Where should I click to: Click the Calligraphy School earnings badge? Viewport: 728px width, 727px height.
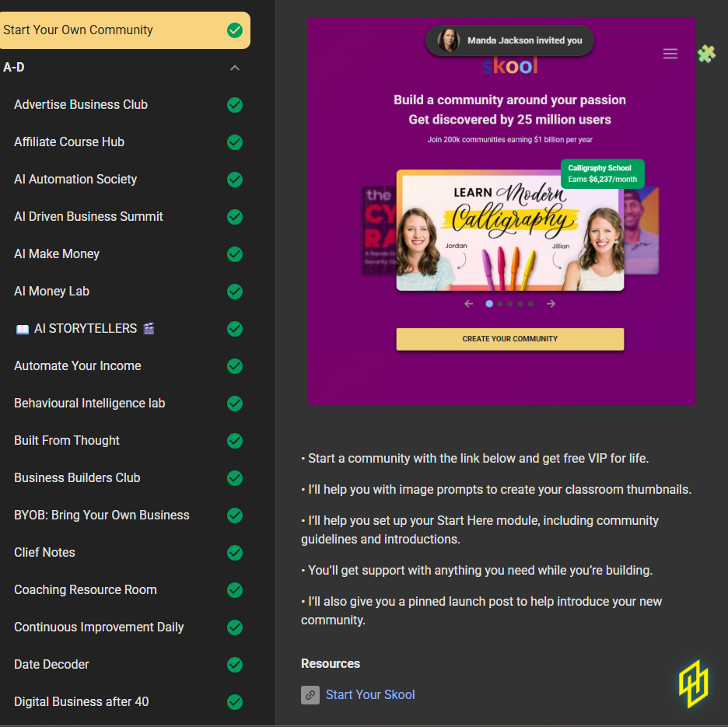(602, 173)
